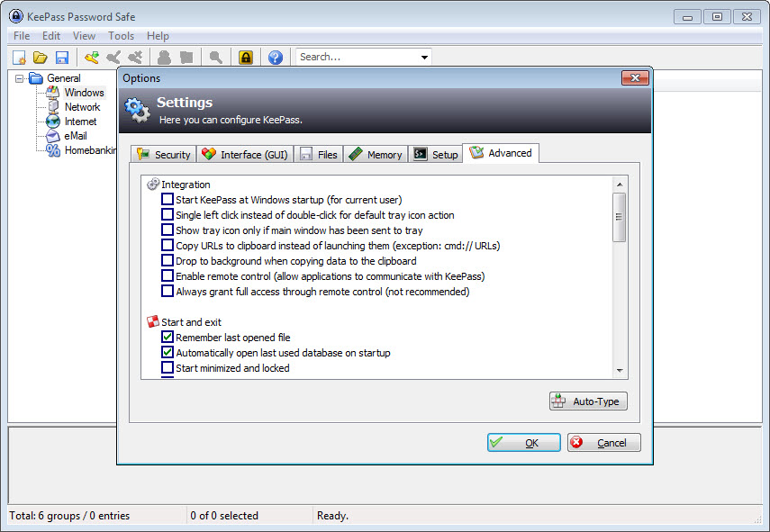Click the Help question mark icon
Viewport: 770px width, 532px height.
(x=276, y=58)
